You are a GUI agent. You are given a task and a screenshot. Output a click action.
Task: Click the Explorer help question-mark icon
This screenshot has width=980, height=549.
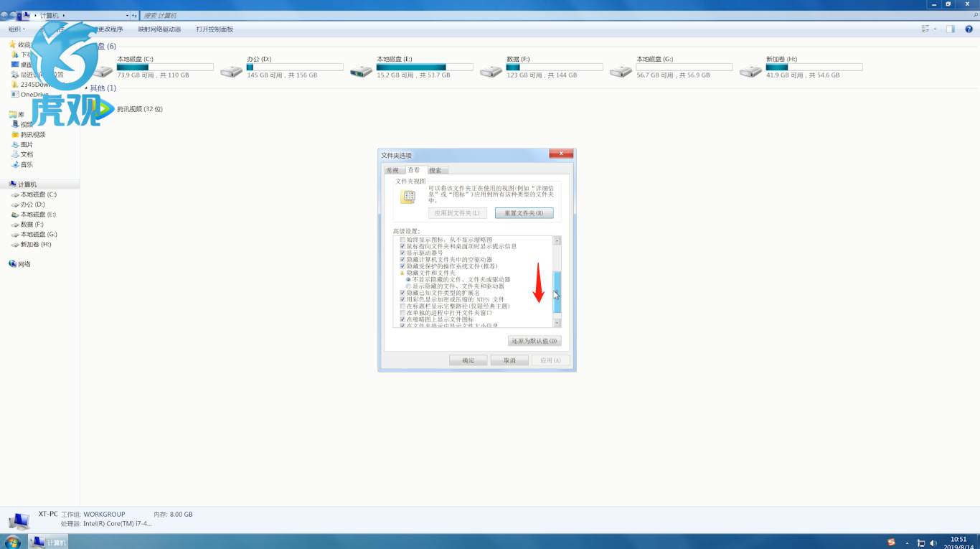[x=969, y=29]
